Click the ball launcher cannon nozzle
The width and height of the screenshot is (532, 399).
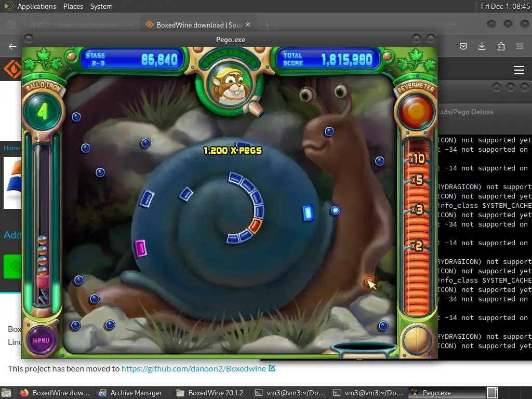click(x=255, y=109)
